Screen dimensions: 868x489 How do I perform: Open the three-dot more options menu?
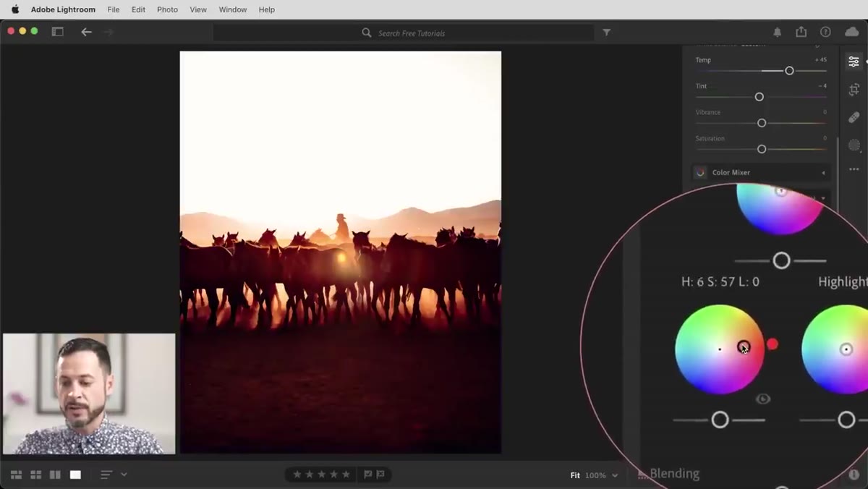pos(854,169)
